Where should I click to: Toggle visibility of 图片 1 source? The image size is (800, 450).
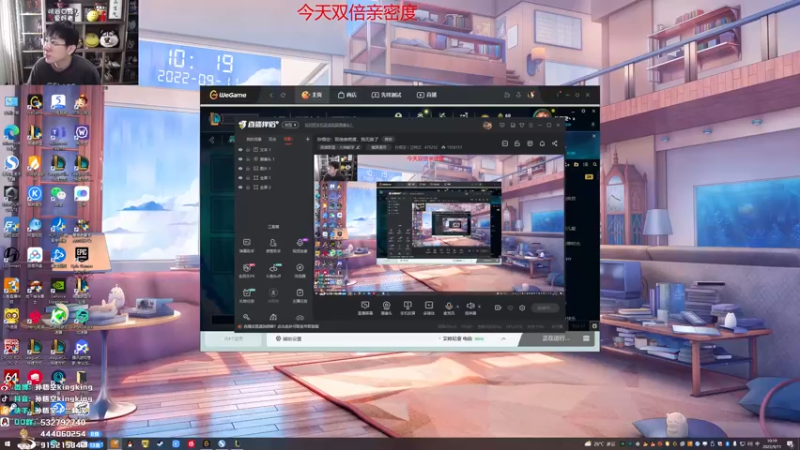click(240, 168)
